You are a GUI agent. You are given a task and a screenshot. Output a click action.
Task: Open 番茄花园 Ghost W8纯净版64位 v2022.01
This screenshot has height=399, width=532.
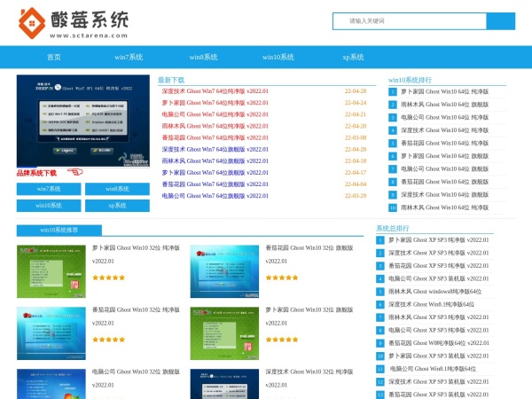(x=439, y=343)
